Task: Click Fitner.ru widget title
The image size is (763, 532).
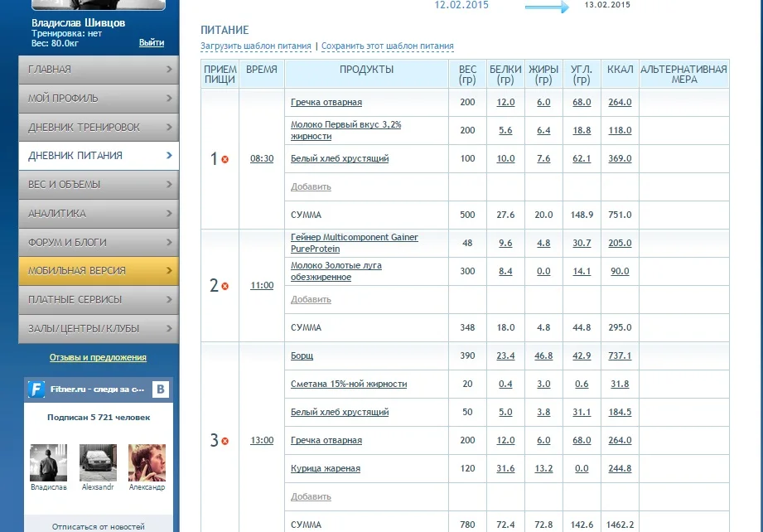Action: click(x=97, y=389)
